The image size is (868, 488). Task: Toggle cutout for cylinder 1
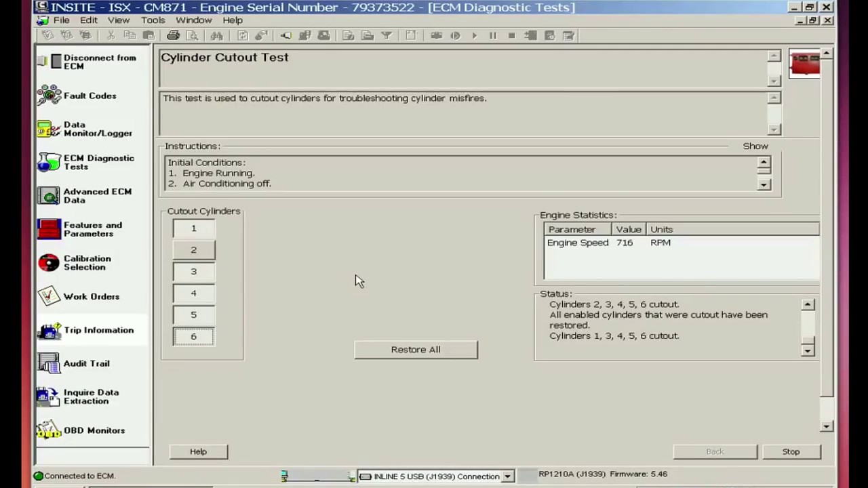(193, 228)
